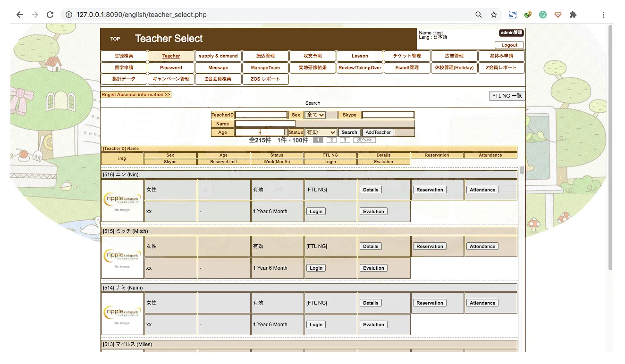Viewport: 625px width, 364px height.
Task: Click Regist Absence information link
Action: click(136, 95)
